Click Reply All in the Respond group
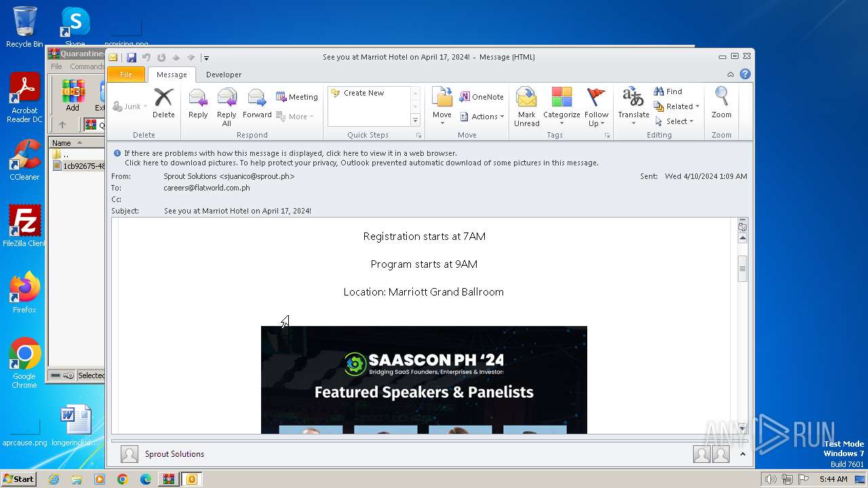The width and height of the screenshot is (868, 488). (226, 107)
